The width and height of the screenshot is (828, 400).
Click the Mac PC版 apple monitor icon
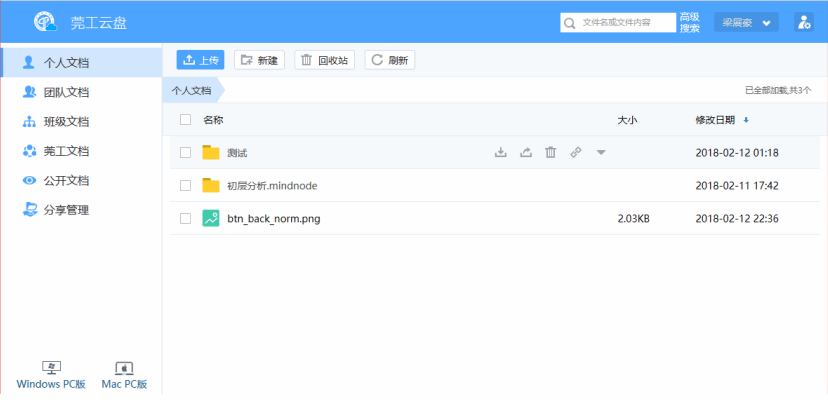coord(124,368)
